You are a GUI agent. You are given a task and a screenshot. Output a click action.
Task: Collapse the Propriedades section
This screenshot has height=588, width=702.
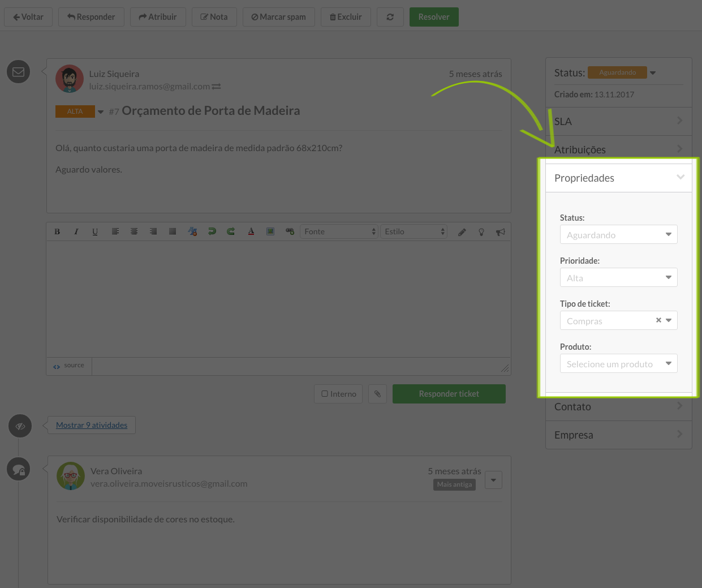coord(619,178)
